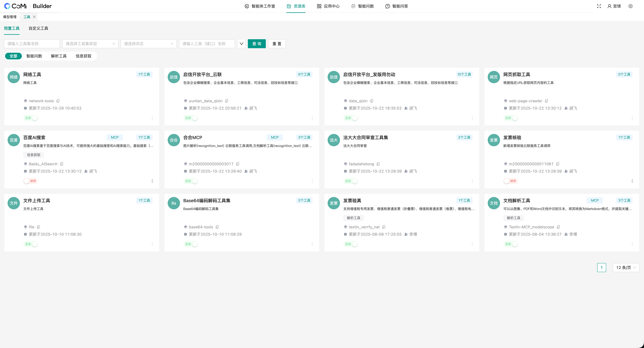This screenshot has height=348, width=644.
Task: Open the 工具集类型 dropdown
Action: coord(90,44)
